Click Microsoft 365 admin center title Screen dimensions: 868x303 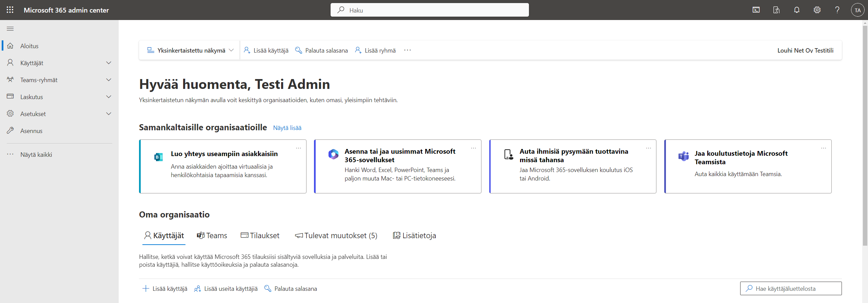[66, 10]
